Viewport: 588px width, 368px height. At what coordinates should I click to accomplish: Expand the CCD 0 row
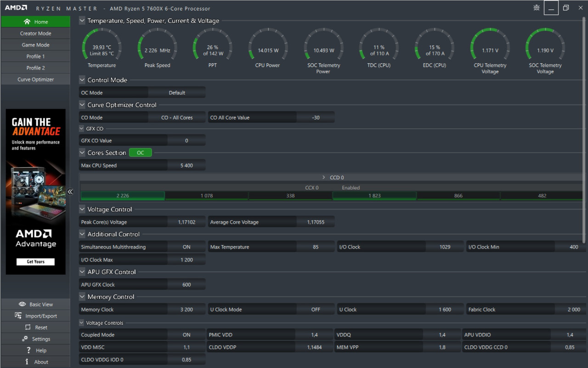click(323, 178)
